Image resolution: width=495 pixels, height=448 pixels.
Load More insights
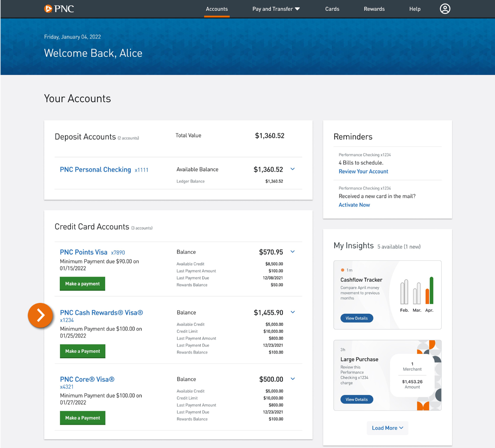pos(387,428)
